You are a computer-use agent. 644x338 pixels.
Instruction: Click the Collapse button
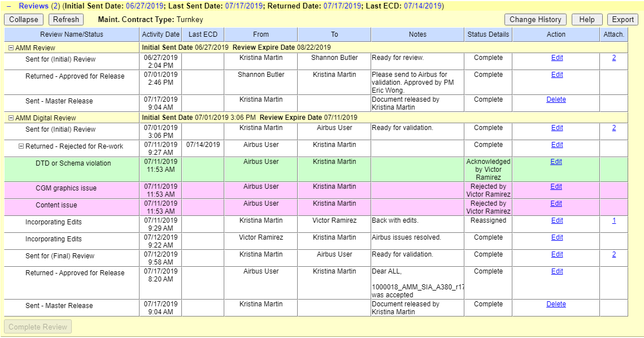pos(23,20)
